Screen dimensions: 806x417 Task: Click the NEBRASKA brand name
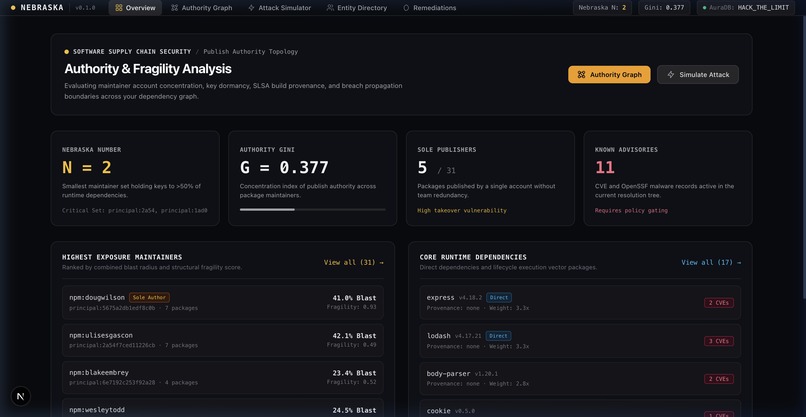tap(42, 8)
